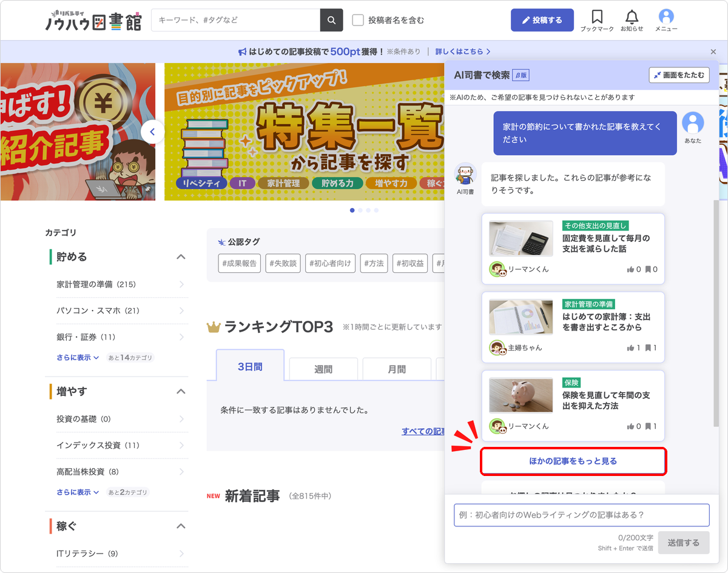Open はじめての家計簿 article thumbnail
Image resolution: width=728 pixels, height=573 pixels.
(x=521, y=317)
